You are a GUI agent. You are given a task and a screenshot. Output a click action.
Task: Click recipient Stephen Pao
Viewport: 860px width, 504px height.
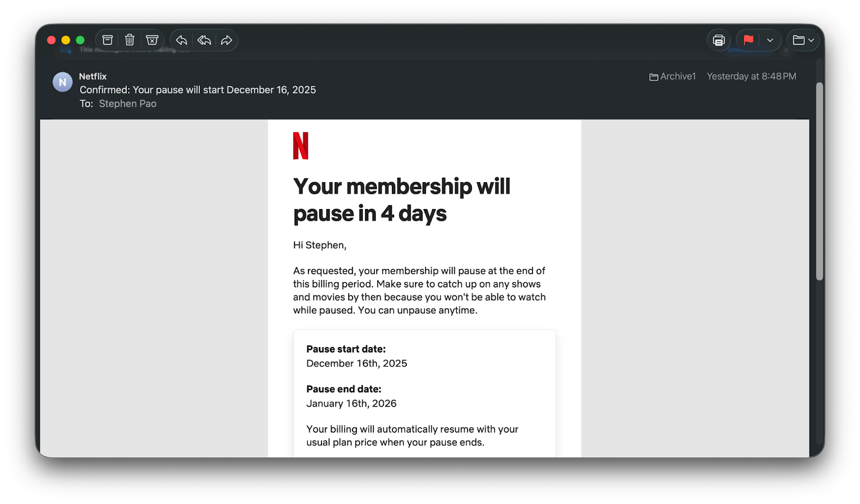[127, 104]
